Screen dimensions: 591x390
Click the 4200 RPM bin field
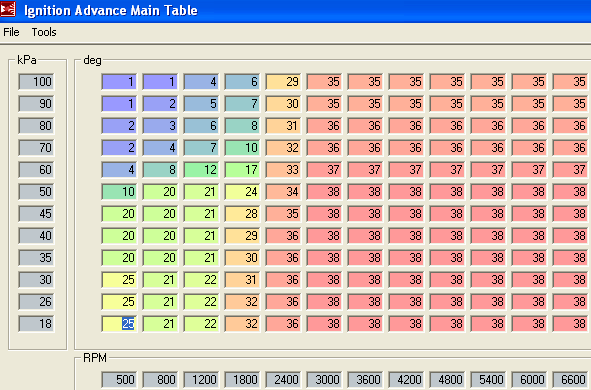407,379
